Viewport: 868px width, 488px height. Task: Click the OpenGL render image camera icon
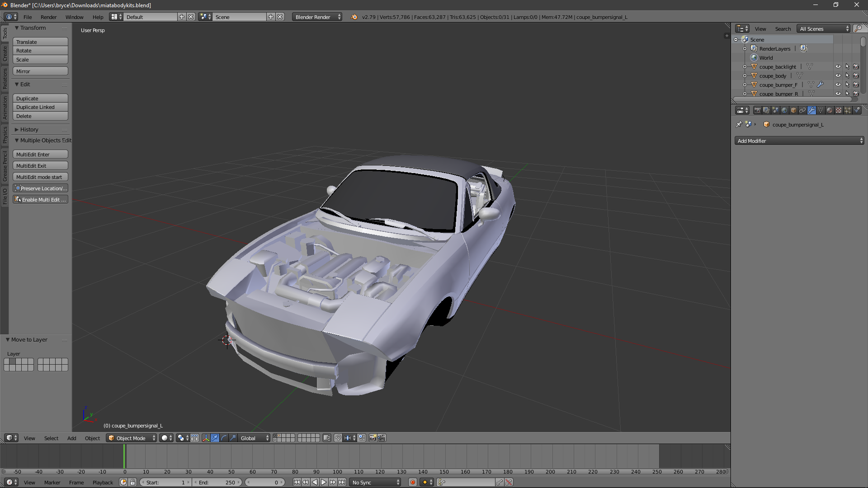coord(373,438)
